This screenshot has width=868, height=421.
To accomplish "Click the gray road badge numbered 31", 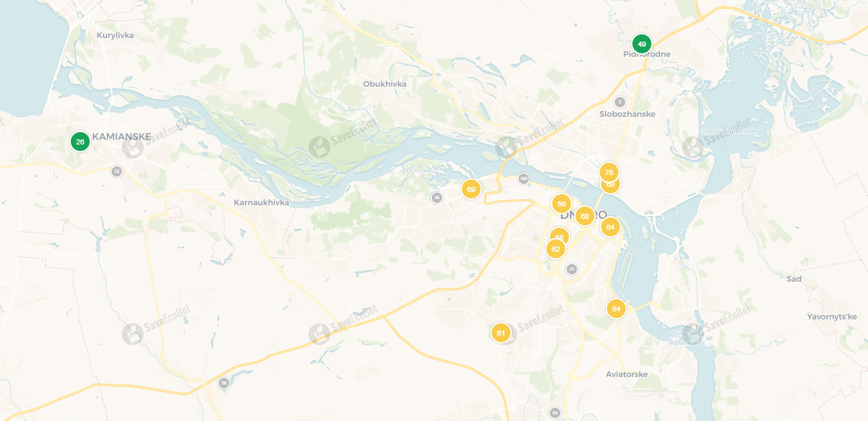I will point(572,269).
